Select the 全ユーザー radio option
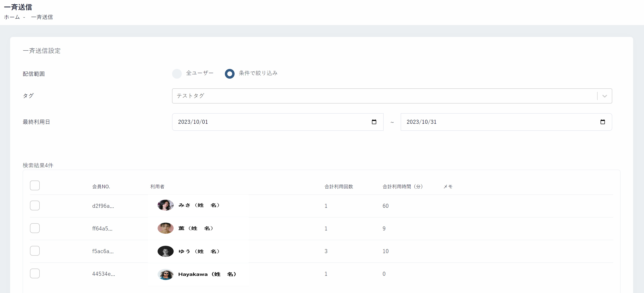Image resolution: width=644 pixels, height=293 pixels. (177, 73)
